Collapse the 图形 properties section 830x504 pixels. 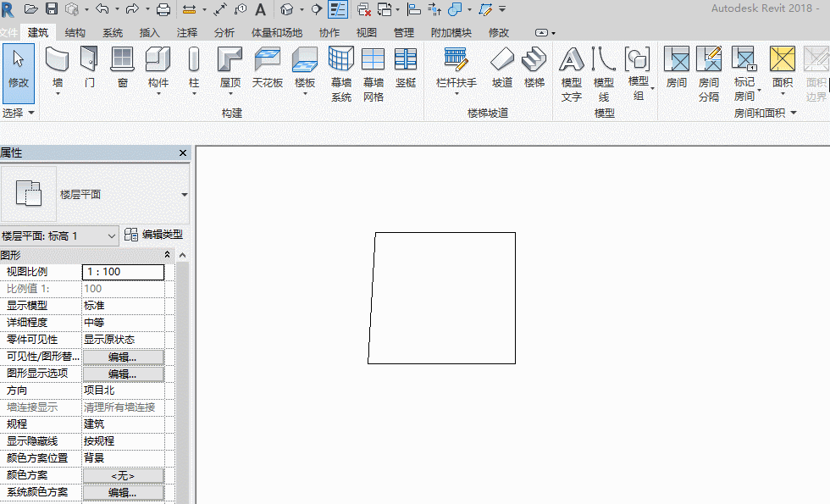click(168, 255)
